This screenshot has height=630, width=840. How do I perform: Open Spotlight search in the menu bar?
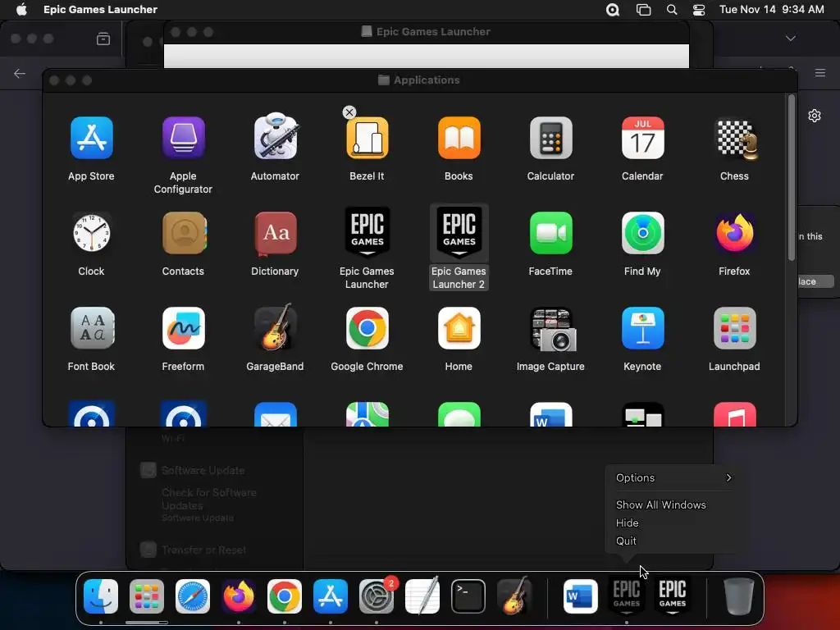coord(672,10)
